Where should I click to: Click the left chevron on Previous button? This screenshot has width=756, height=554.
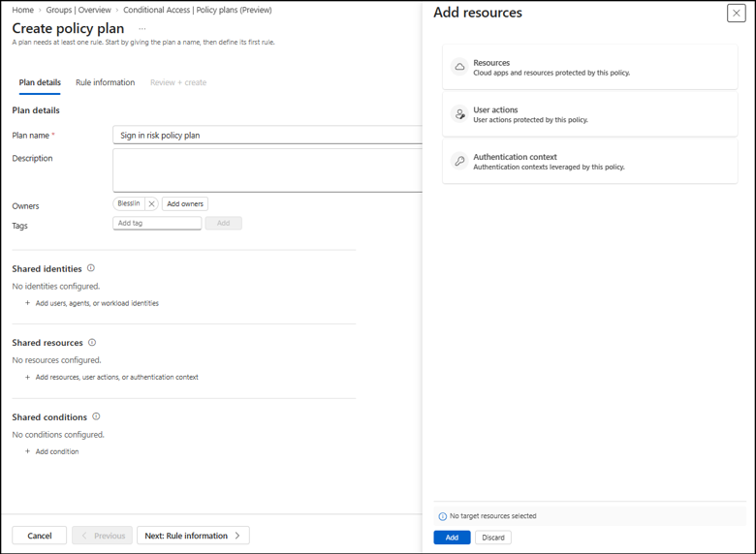tap(84, 536)
